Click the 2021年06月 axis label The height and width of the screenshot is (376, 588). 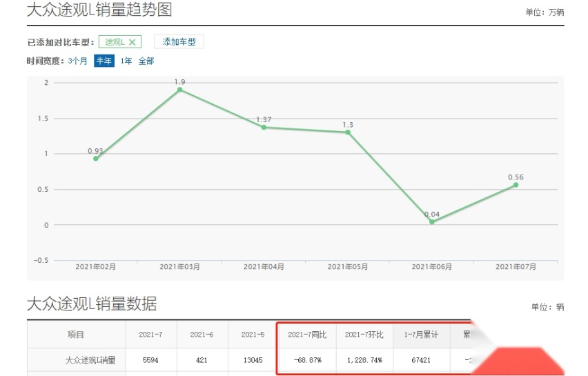431,266
